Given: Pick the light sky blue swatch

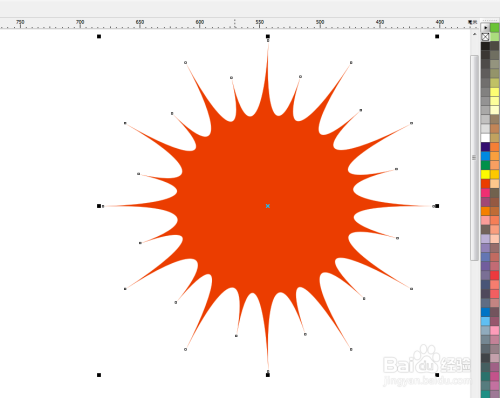Looking at the screenshot, I should click(x=485, y=321).
